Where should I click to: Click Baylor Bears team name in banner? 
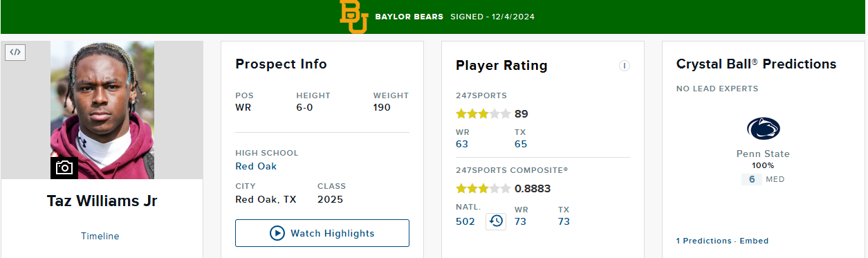409,17
